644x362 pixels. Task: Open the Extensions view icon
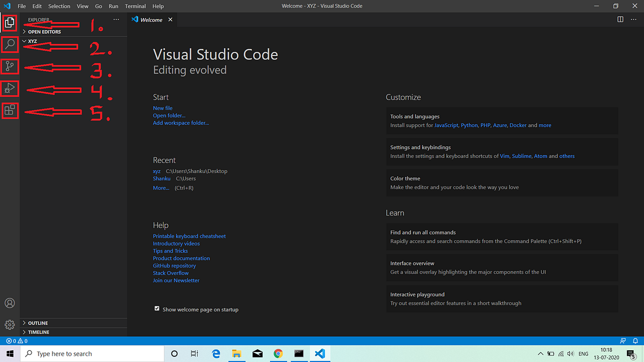[10, 110]
